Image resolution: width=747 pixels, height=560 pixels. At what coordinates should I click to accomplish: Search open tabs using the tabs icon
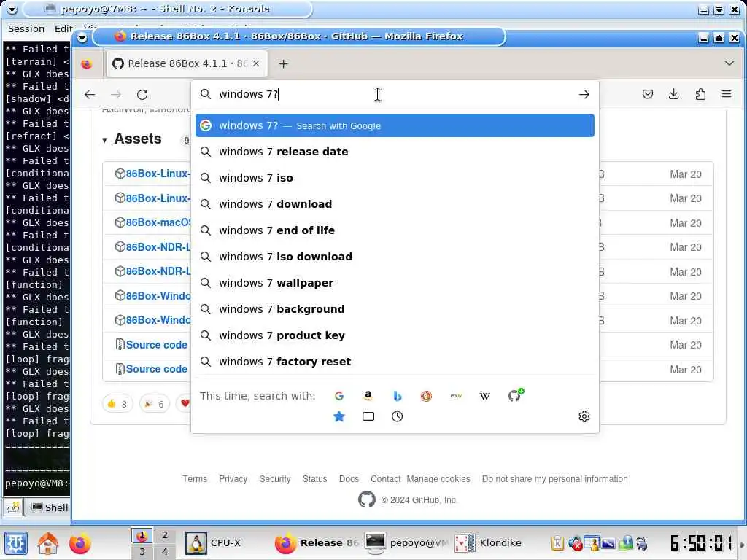coord(368,416)
